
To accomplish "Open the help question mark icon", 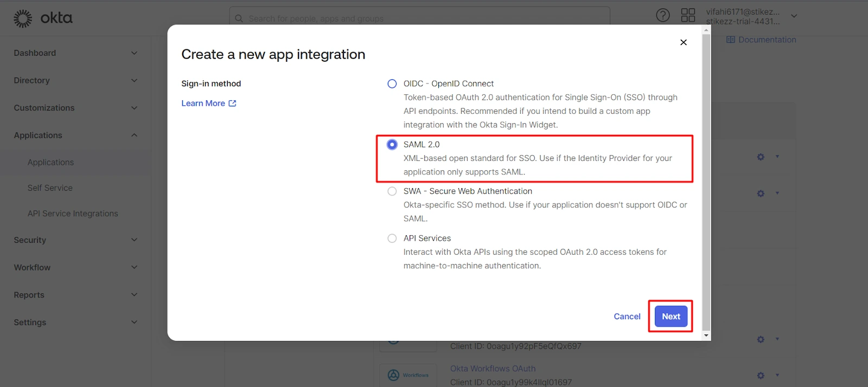I will pos(663,15).
